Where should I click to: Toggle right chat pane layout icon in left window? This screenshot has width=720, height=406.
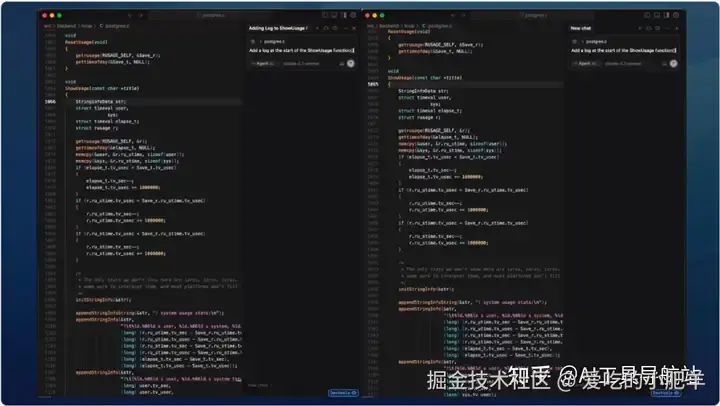click(x=344, y=15)
